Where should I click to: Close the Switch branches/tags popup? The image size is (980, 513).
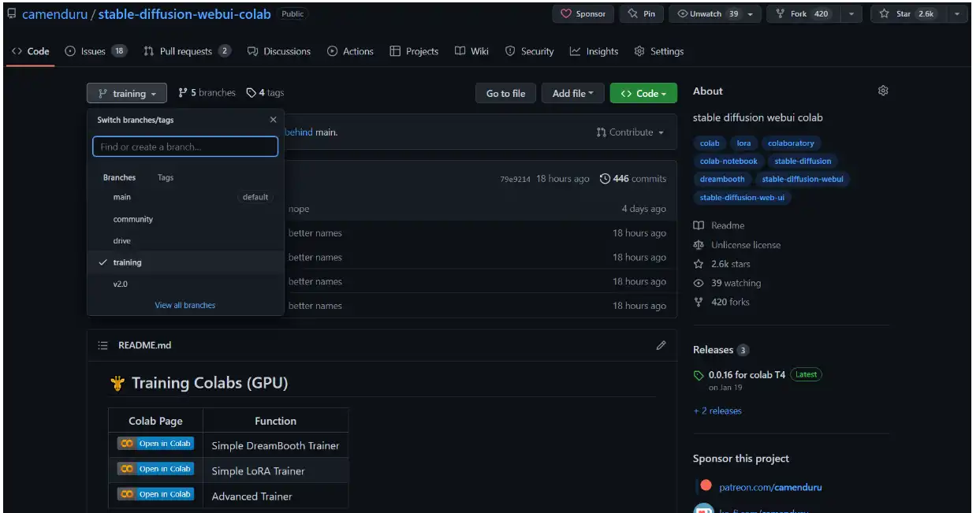[x=273, y=120]
